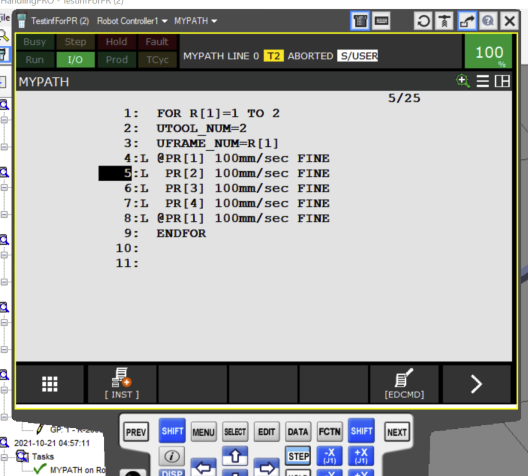The height and width of the screenshot is (476, 528).
Task: Select the empty line 10
Action: pos(127,248)
